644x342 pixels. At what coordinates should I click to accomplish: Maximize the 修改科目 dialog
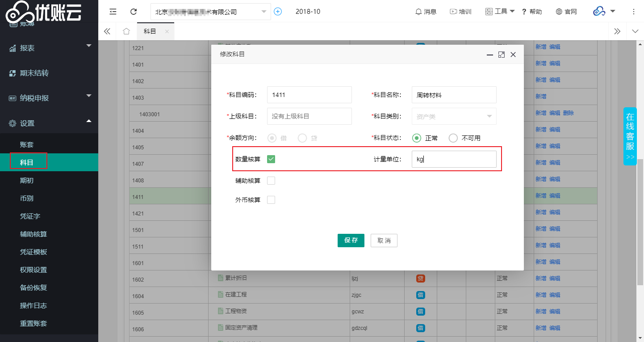[x=502, y=55]
